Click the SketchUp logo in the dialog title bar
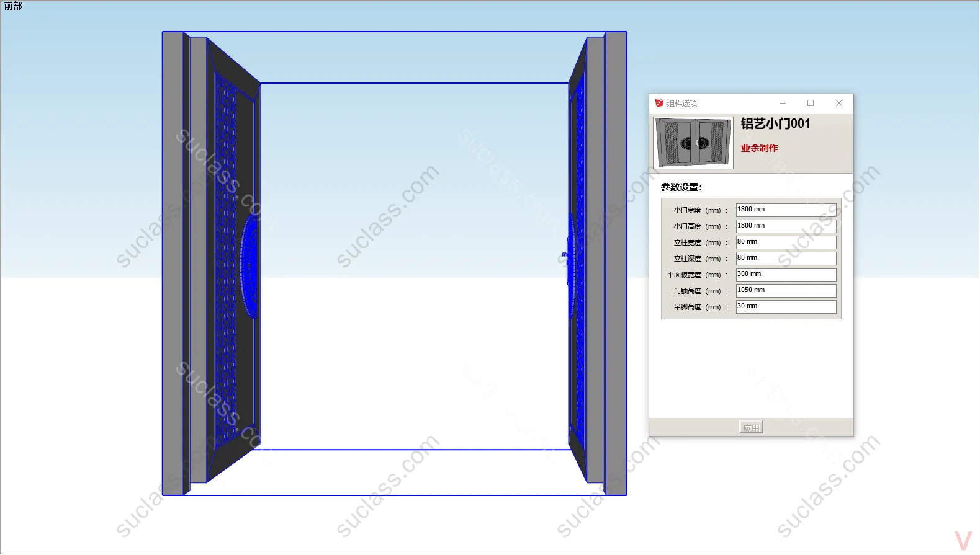 click(659, 103)
